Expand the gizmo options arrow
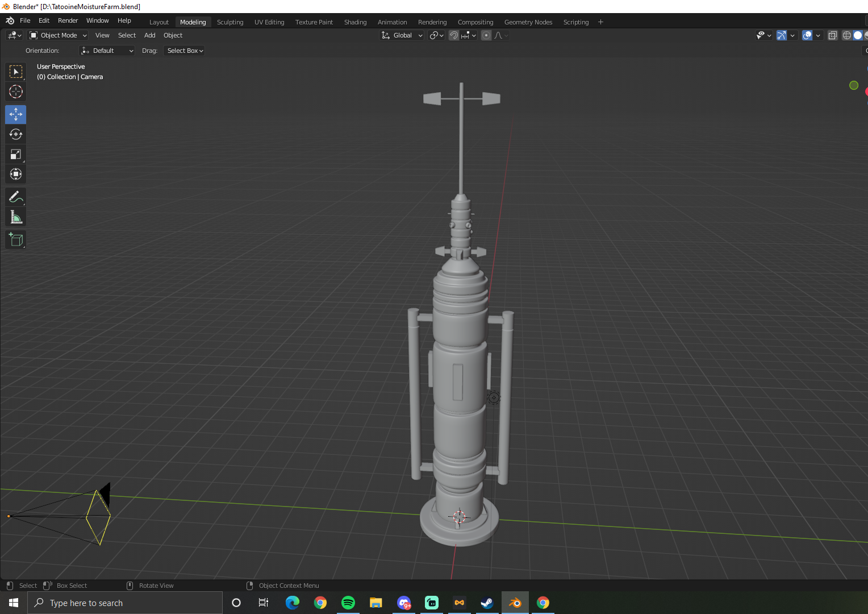This screenshot has height=614, width=868. 792,35
